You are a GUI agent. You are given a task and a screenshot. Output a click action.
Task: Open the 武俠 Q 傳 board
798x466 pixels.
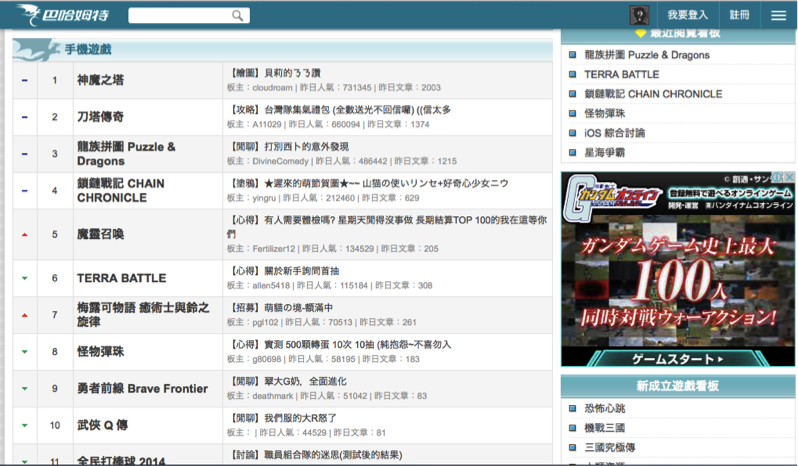tap(102, 425)
